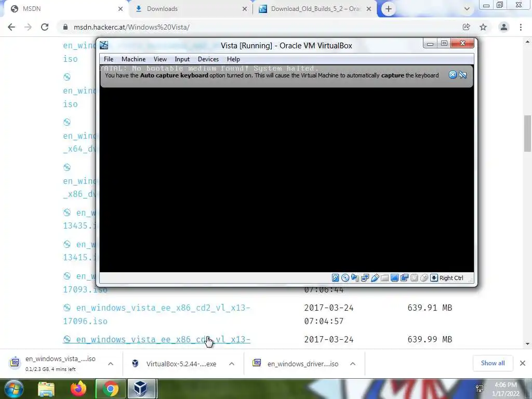Click the page vertical scrollbar thumb
This screenshot has width=532, height=399.
527,134
